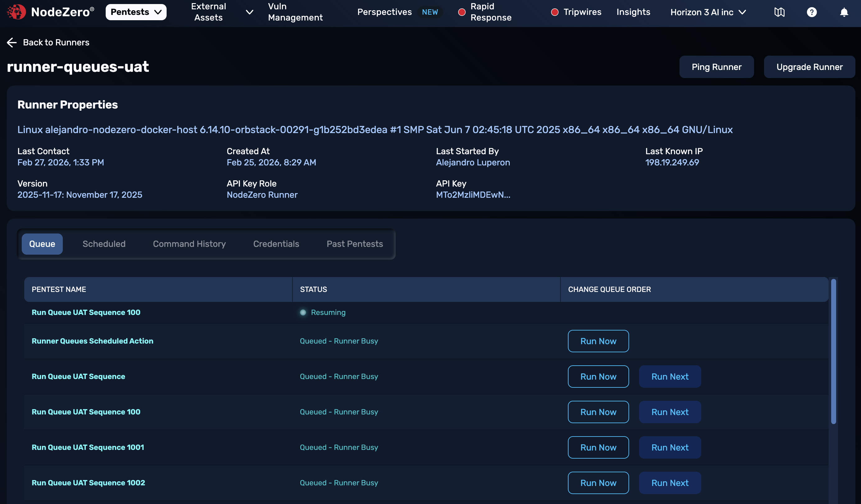Click Run Now for Runner Queues Scheduled Action
Screen dimensions: 861x504
pyautogui.click(x=598, y=341)
